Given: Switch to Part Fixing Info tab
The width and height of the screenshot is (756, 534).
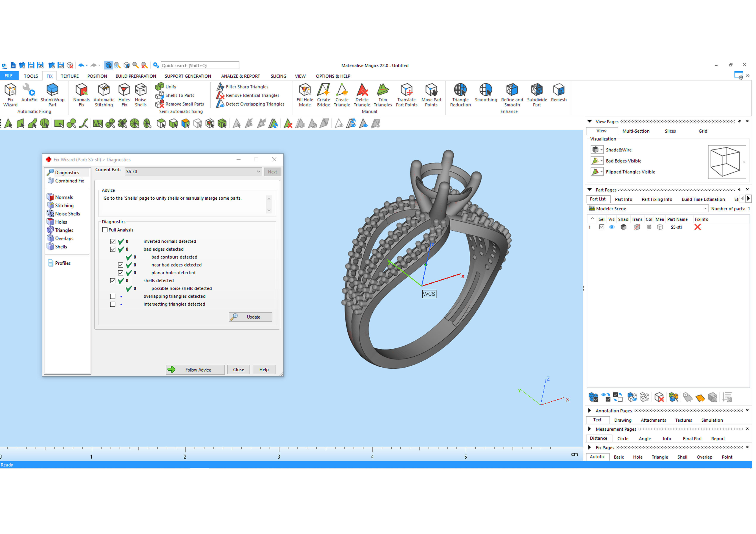Looking at the screenshot, I should coord(657,199).
